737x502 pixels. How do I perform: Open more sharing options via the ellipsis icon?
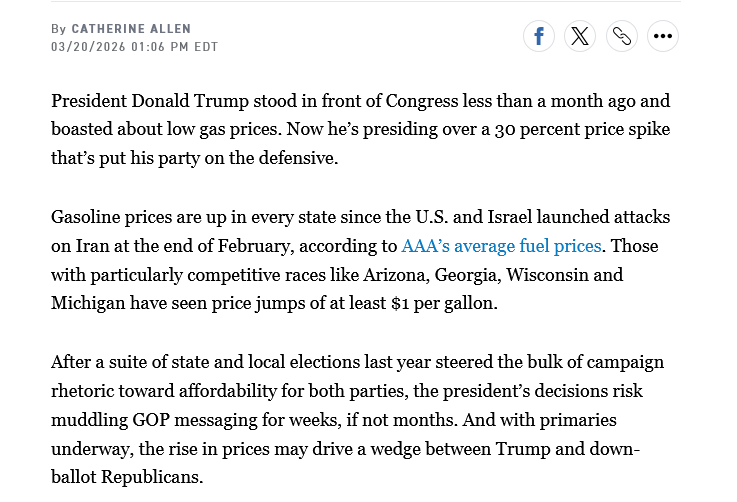tap(663, 37)
